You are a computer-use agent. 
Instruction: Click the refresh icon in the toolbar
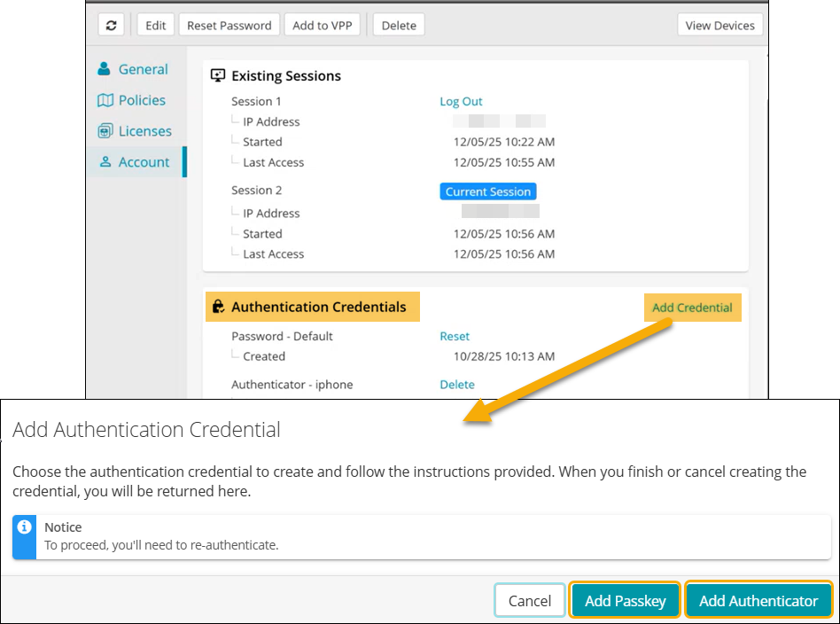tap(111, 25)
